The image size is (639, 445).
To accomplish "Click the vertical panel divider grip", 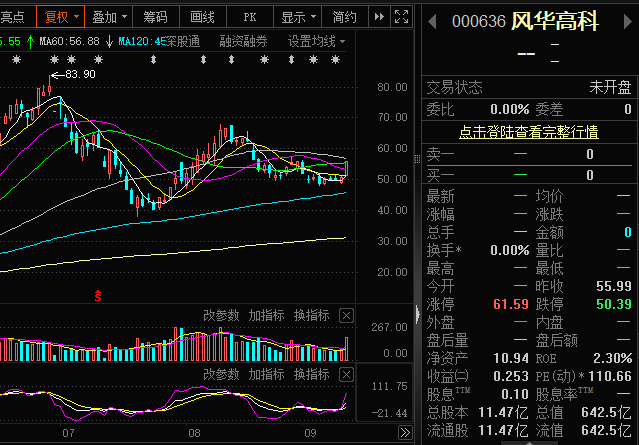I will (417, 159).
